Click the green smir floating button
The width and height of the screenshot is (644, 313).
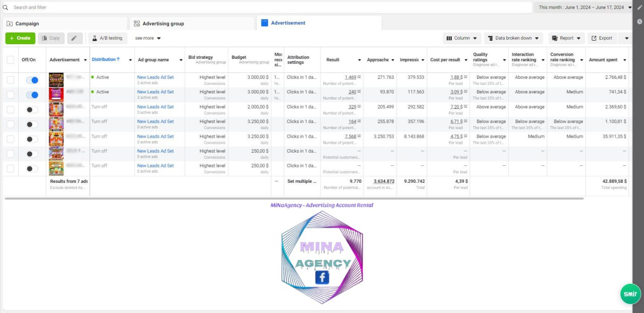630,294
